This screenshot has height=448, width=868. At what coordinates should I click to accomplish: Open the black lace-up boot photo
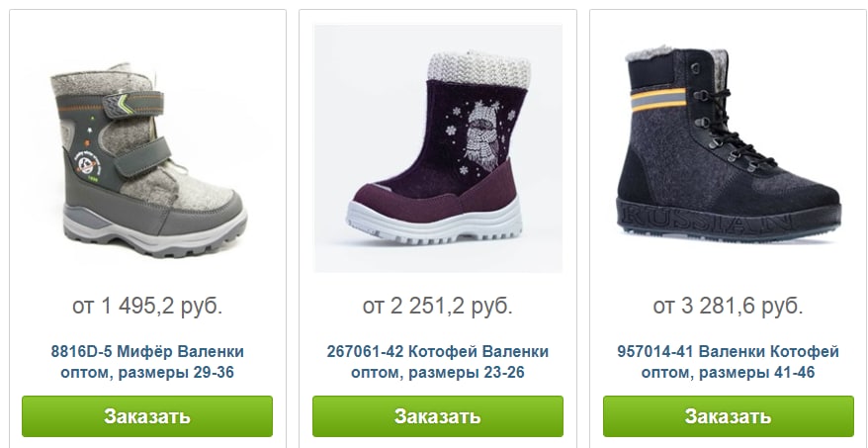(x=728, y=148)
